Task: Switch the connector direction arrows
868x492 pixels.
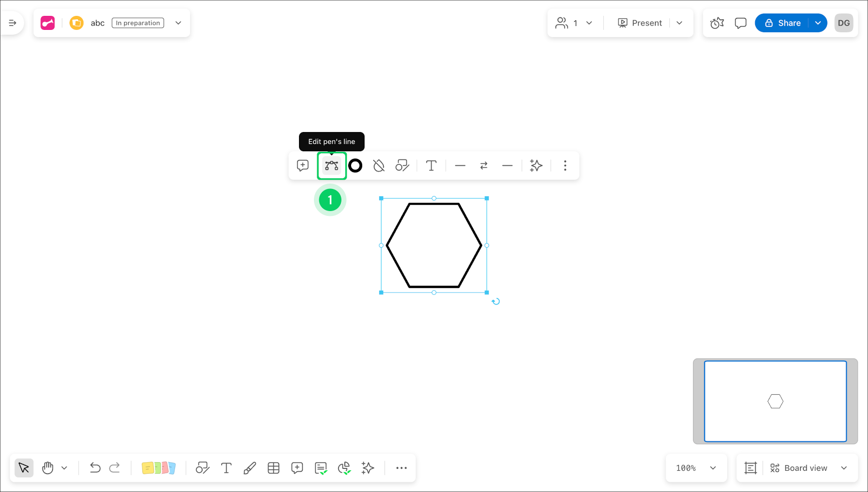Action: pos(484,166)
